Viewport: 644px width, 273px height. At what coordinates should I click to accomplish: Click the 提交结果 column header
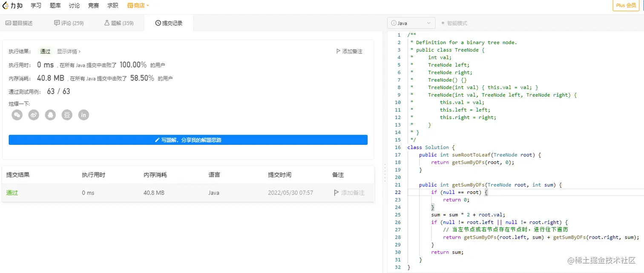point(18,175)
